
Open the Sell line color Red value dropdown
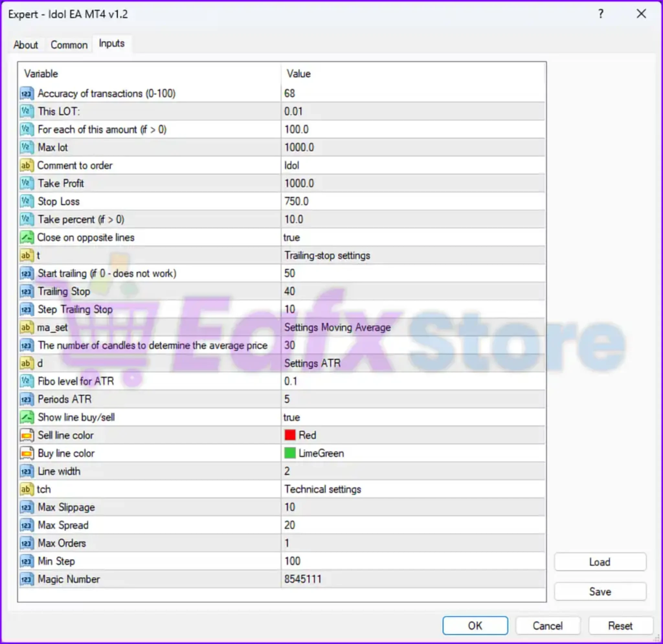coord(307,435)
